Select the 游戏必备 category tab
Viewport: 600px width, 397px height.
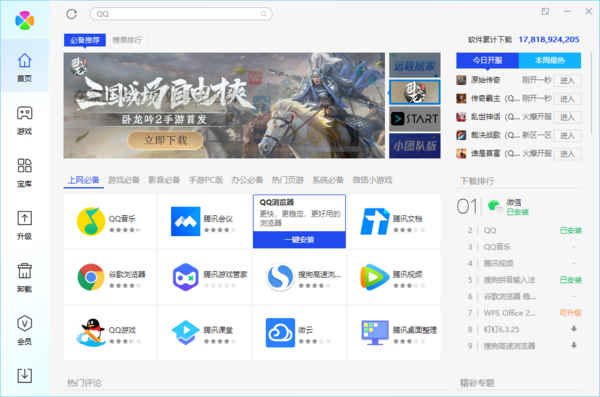pyautogui.click(x=124, y=180)
